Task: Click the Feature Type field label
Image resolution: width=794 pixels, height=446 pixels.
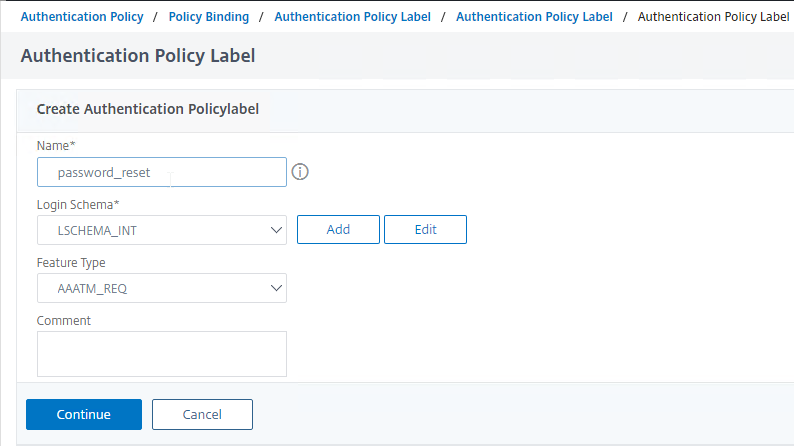Action: tap(71, 263)
